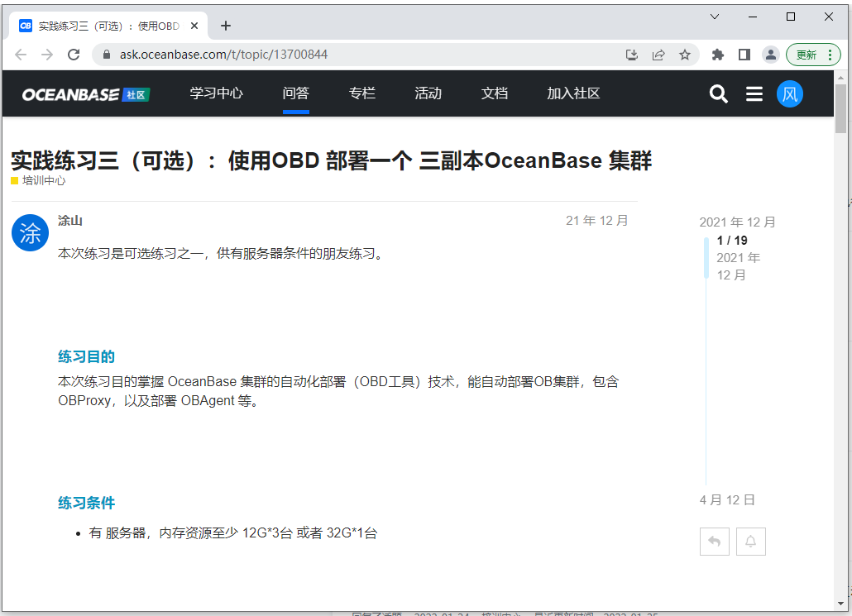Click the site search magnifier icon

click(x=718, y=94)
